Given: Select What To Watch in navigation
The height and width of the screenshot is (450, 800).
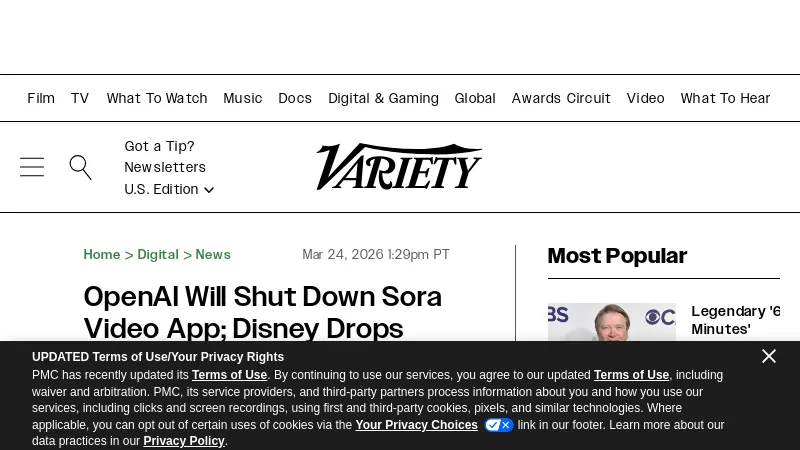Looking at the screenshot, I should click(x=157, y=98).
